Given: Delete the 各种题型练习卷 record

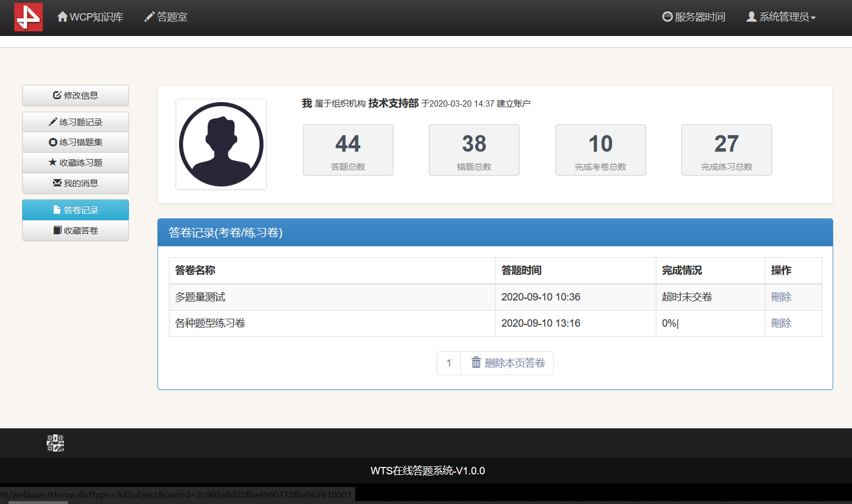Looking at the screenshot, I should click(781, 323).
